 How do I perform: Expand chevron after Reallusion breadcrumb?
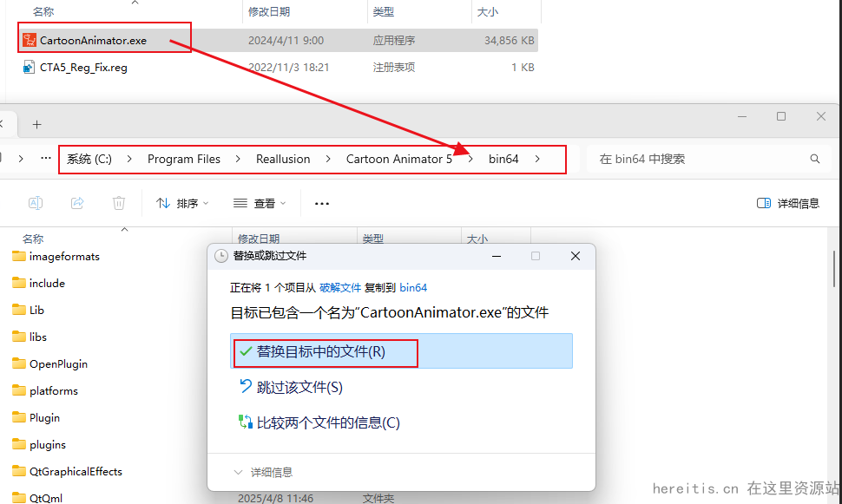pyautogui.click(x=328, y=159)
